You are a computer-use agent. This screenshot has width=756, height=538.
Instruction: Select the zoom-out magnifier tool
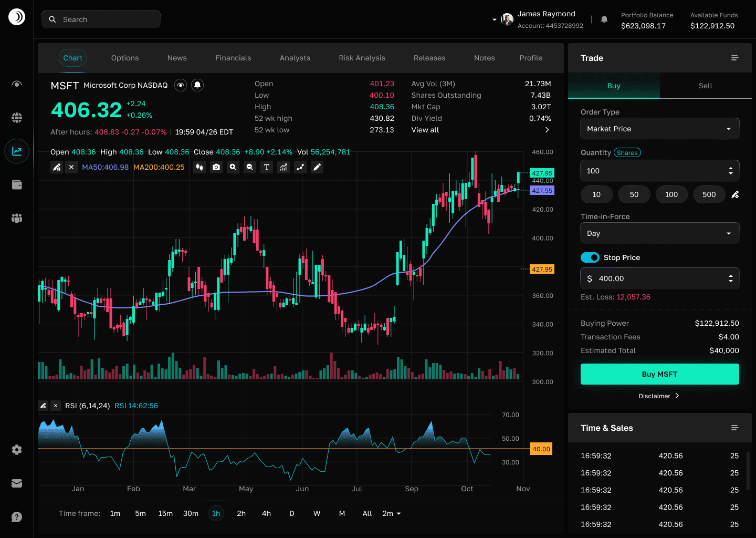coord(249,167)
